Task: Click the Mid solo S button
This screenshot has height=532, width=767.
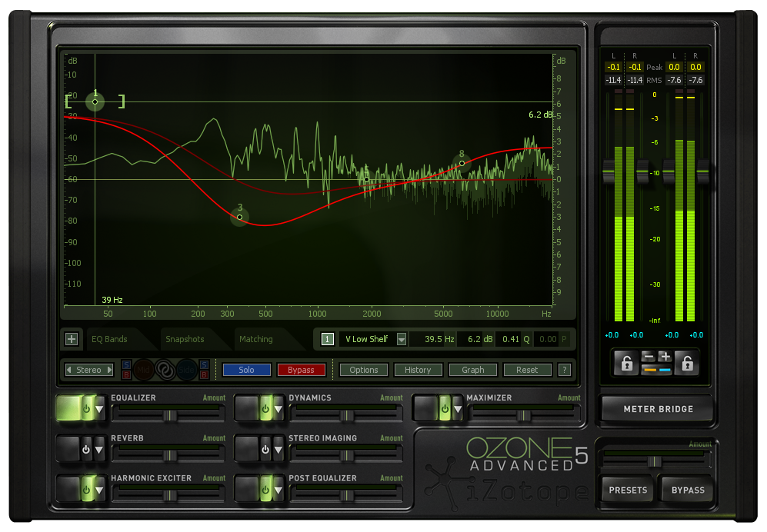Action: [x=126, y=364]
